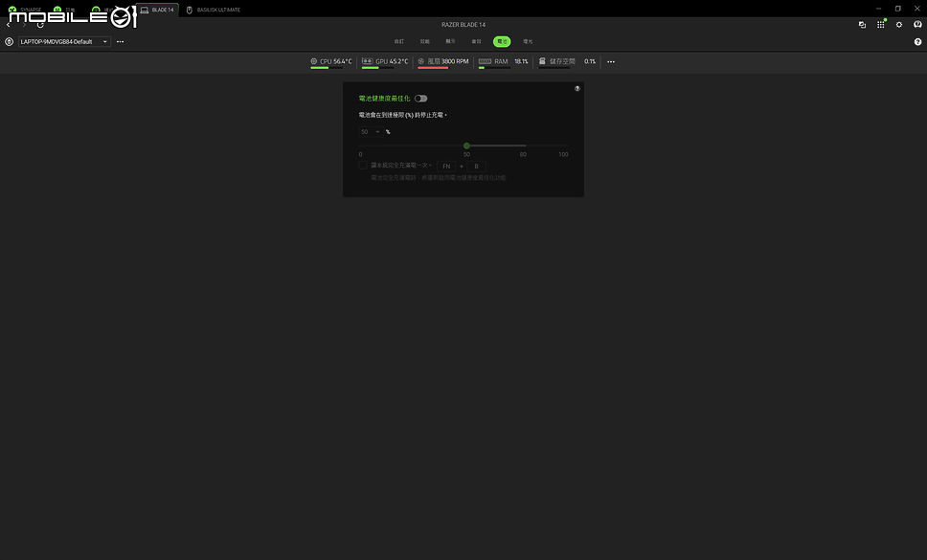Click the RAM 18.1% usage value
Viewport: 927px width, 560px height.
point(521,61)
